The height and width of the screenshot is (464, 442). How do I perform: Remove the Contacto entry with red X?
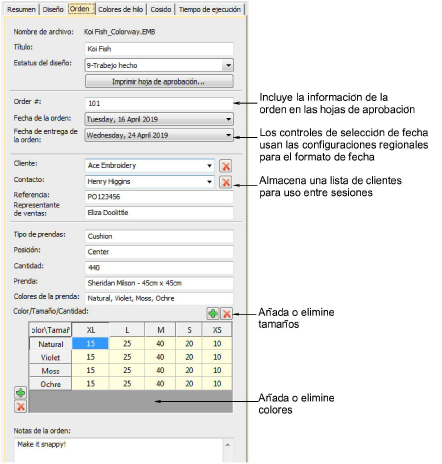pos(226,182)
